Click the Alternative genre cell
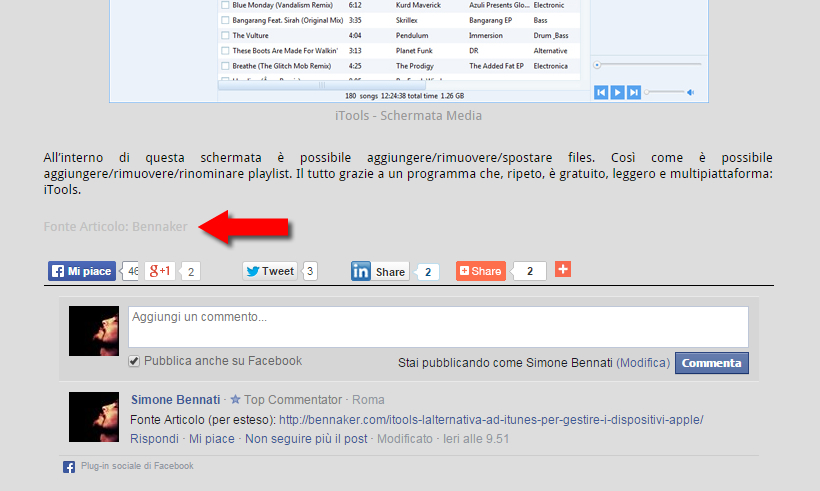This screenshot has height=491, width=820. [x=550, y=51]
